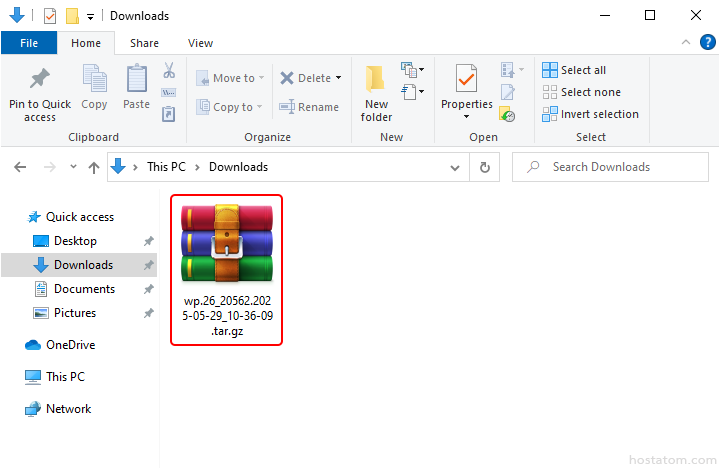The height and width of the screenshot is (468, 720).
Task: Expand the Delete dropdown arrow
Action: click(339, 78)
